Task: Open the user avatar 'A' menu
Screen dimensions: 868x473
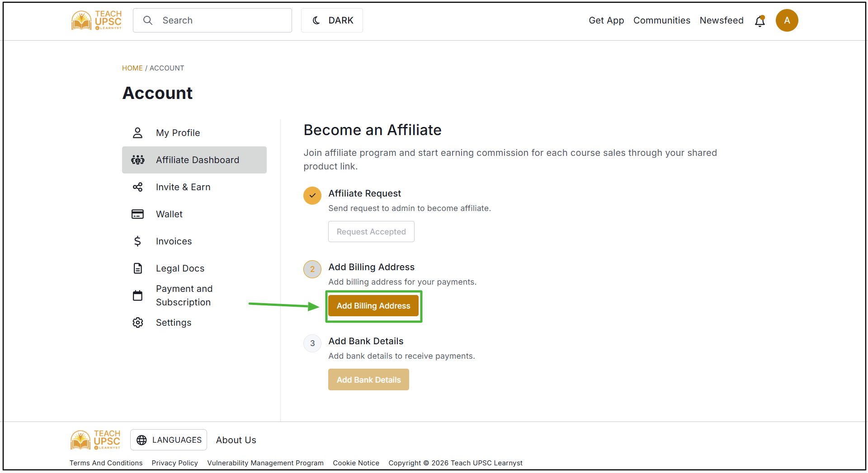Action: point(787,20)
